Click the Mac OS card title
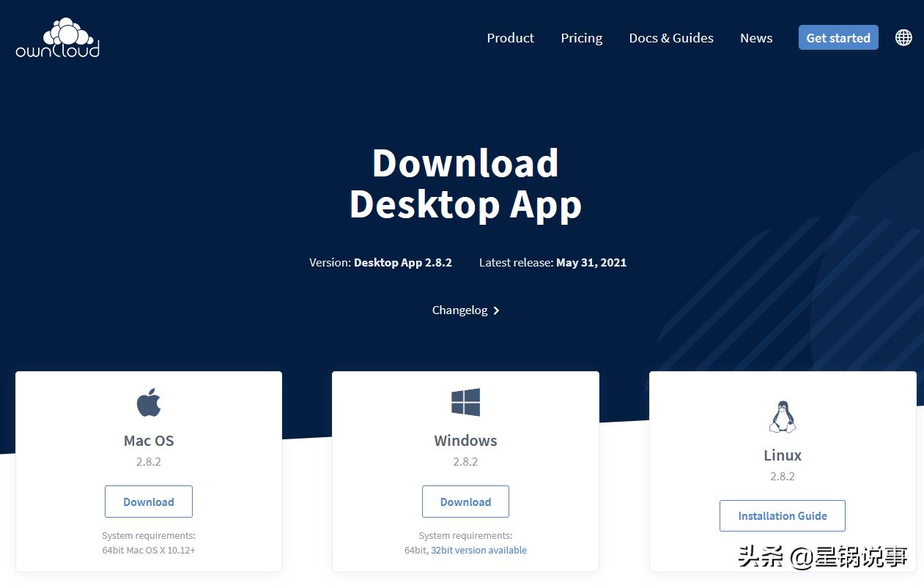924x585 pixels. (149, 441)
